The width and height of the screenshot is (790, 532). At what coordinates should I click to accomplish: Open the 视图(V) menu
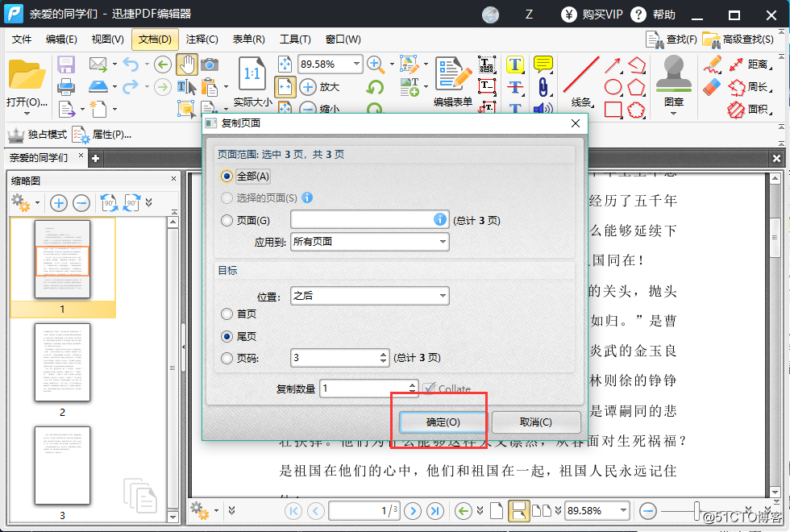point(107,39)
